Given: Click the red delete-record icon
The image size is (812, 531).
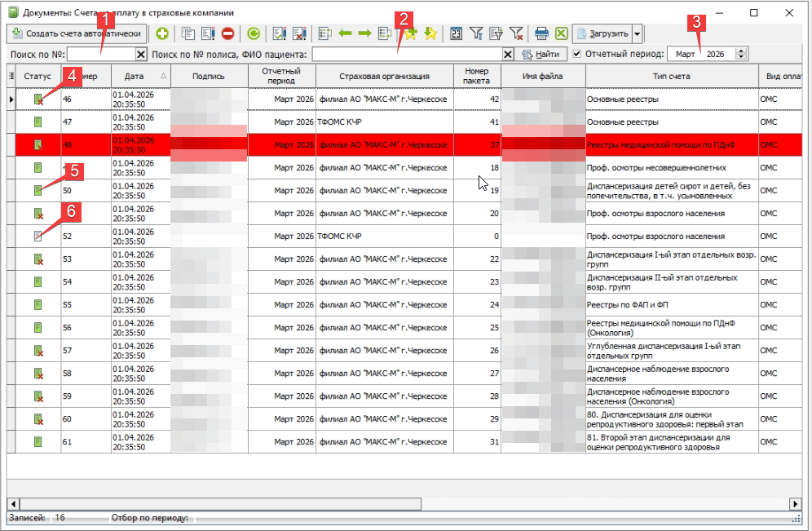Looking at the screenshot, I should click(227, 33).
